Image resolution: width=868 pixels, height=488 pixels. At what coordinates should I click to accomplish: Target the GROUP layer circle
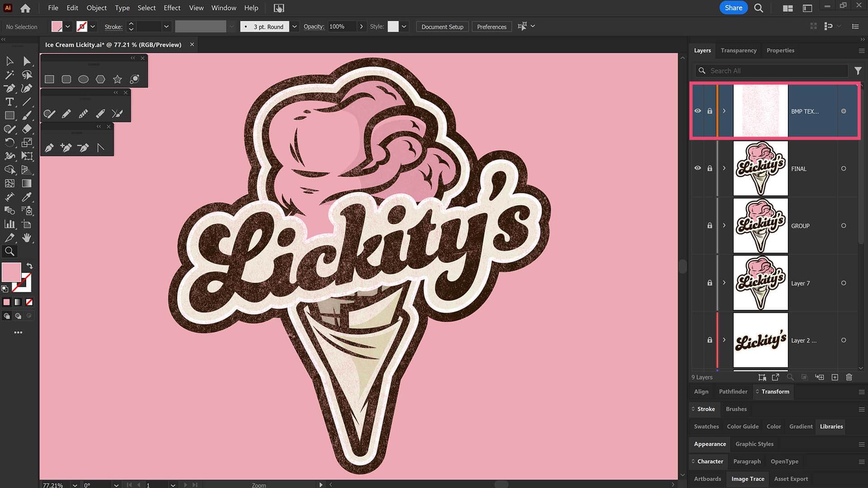[x=844, y=225]
